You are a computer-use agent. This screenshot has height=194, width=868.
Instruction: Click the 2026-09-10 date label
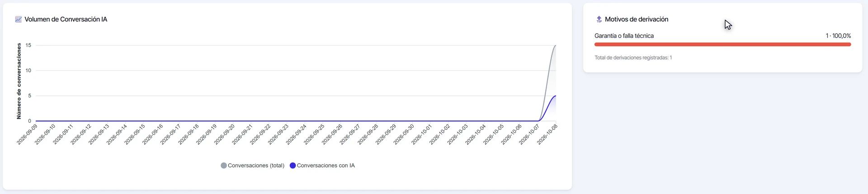click(x=45, y=134)
